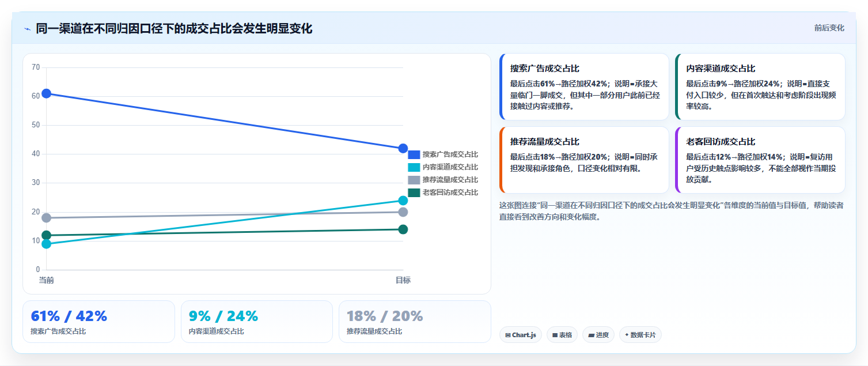Click the lightning icon beside the title
868x366 pixels.
click(x=27, y=29)
